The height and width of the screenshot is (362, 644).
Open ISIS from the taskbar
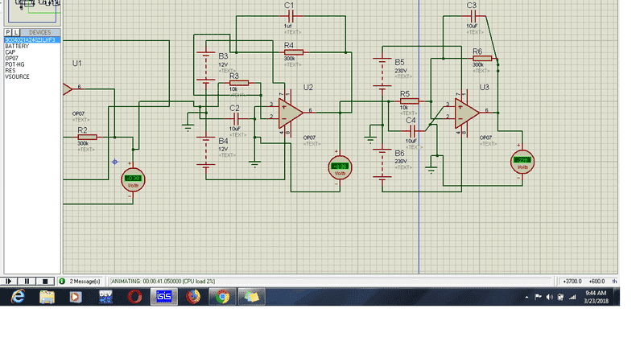pos(164,296)
